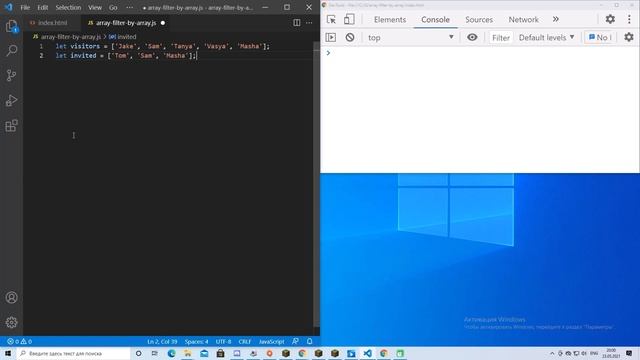Open the Default levels dropdown
The height and width of the screenshot is (360, 640).
point(546,38)
